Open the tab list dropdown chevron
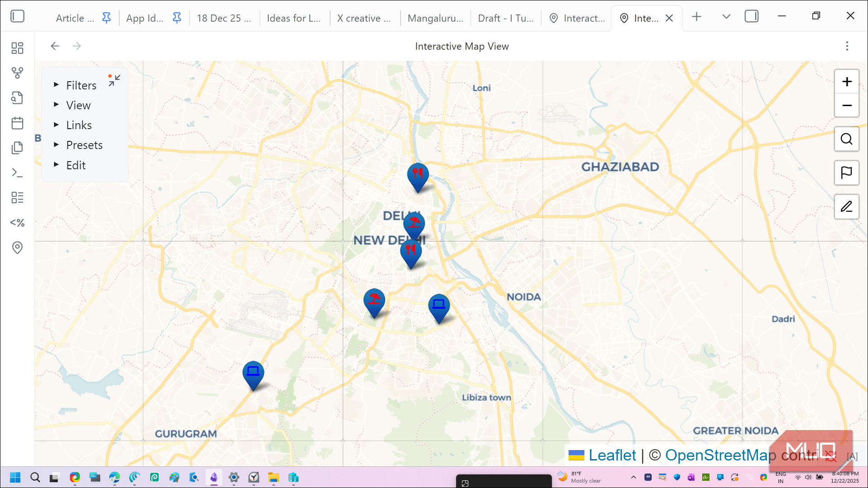 726,17
